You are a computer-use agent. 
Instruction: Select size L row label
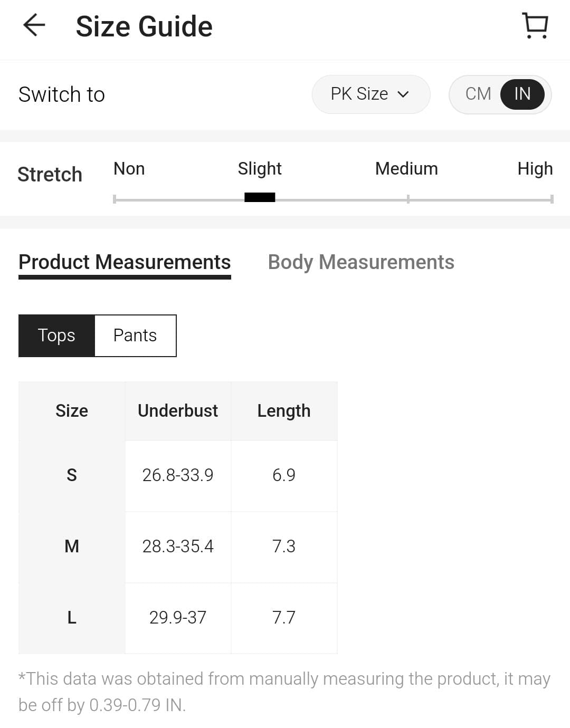pos(72,618)
